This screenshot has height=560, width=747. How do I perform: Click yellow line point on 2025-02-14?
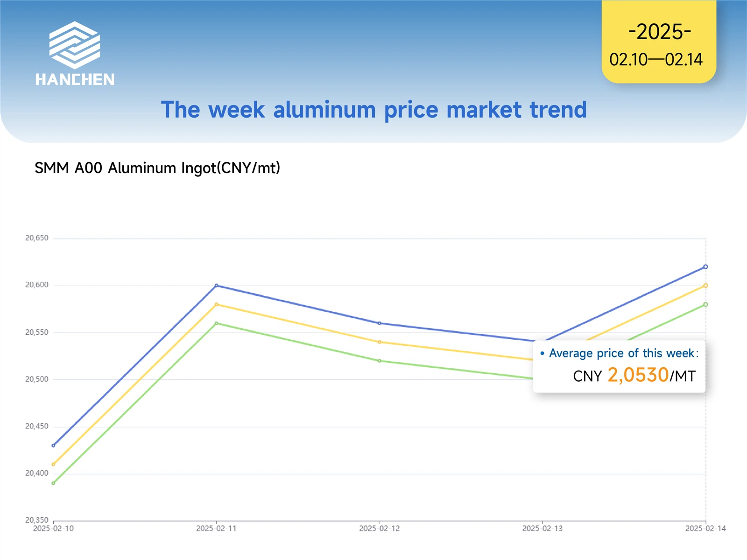pyautogui.click(x=705, y=286)
